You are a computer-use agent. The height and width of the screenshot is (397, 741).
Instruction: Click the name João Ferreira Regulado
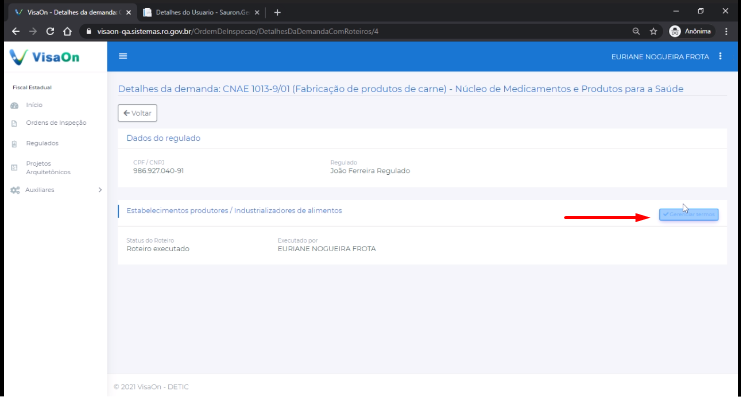[370, 171]
